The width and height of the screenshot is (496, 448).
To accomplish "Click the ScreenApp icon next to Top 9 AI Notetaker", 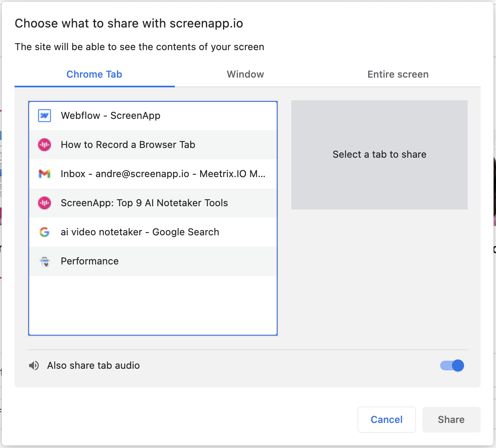I will [x=44, y=203].
